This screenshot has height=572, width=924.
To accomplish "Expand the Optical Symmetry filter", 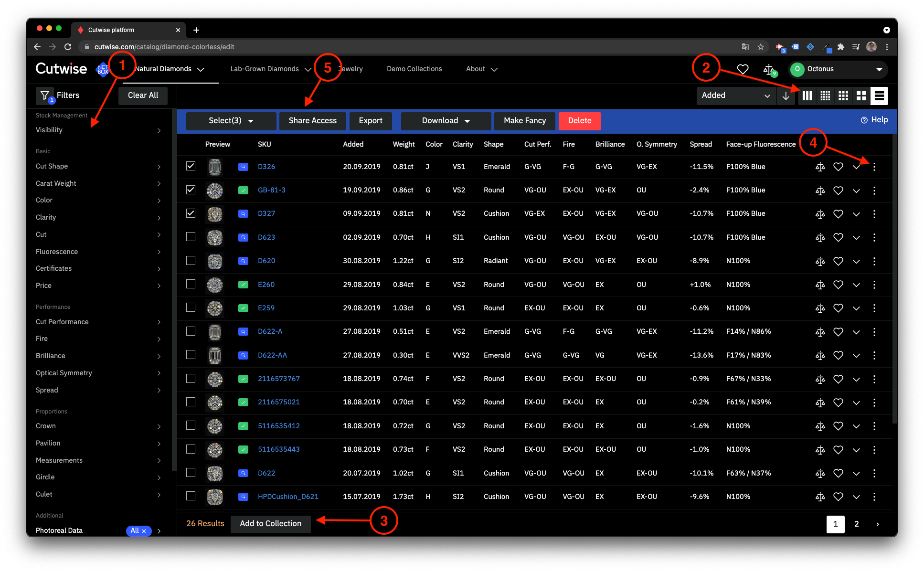I will point(98,373).
